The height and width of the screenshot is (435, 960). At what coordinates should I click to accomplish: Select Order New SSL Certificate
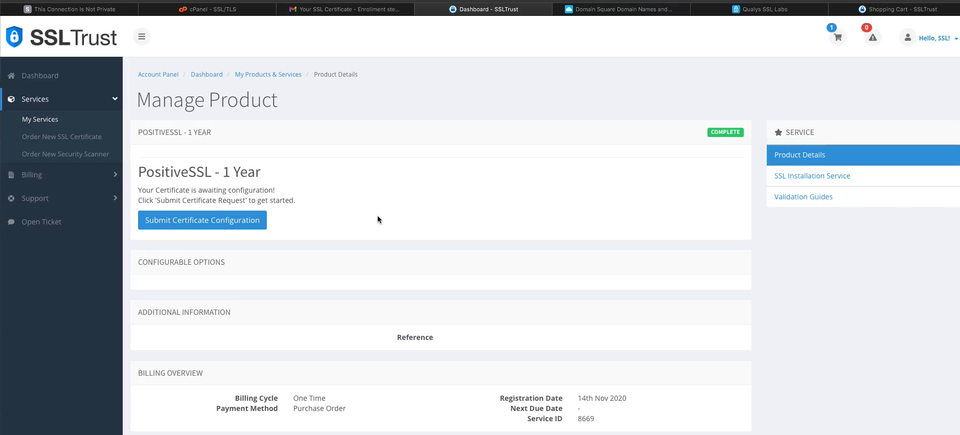[x=61, y=136]
